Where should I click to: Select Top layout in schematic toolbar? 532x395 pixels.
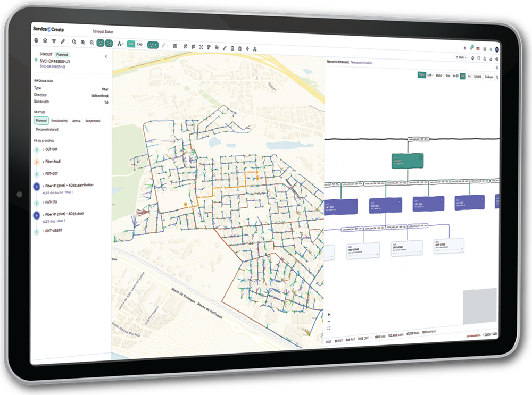click(x=422, y=74)
